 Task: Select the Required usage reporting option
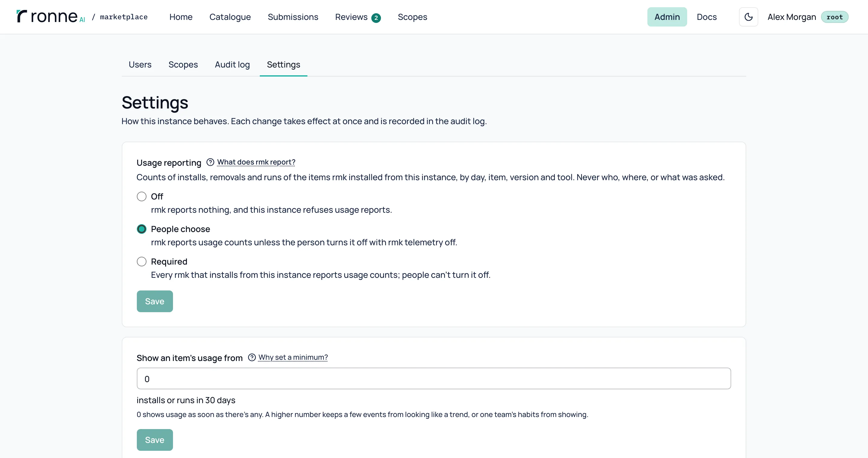142,262
